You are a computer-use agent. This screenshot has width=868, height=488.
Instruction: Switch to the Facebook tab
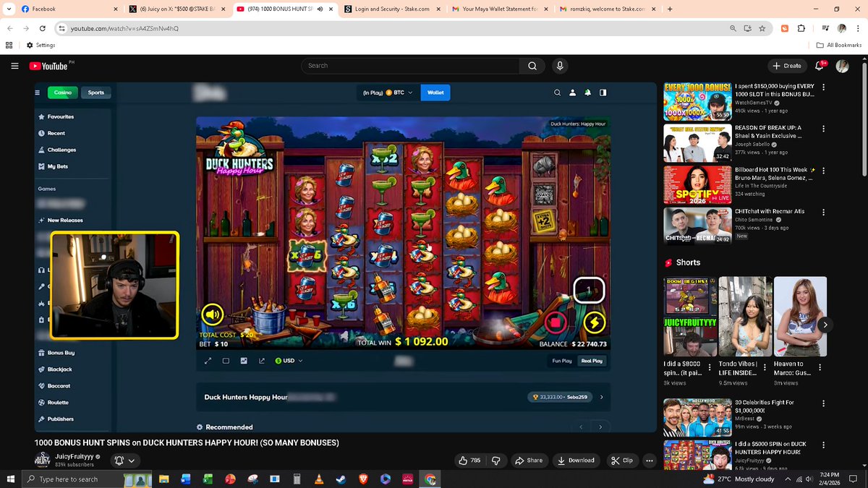(x=69, y=9)
